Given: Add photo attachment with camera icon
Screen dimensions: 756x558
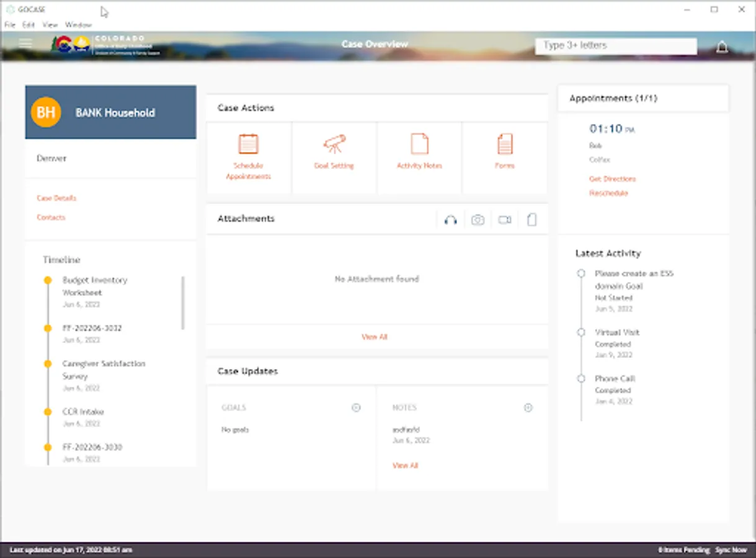Looking at the screenshot, I should click(x=478, y=219).
